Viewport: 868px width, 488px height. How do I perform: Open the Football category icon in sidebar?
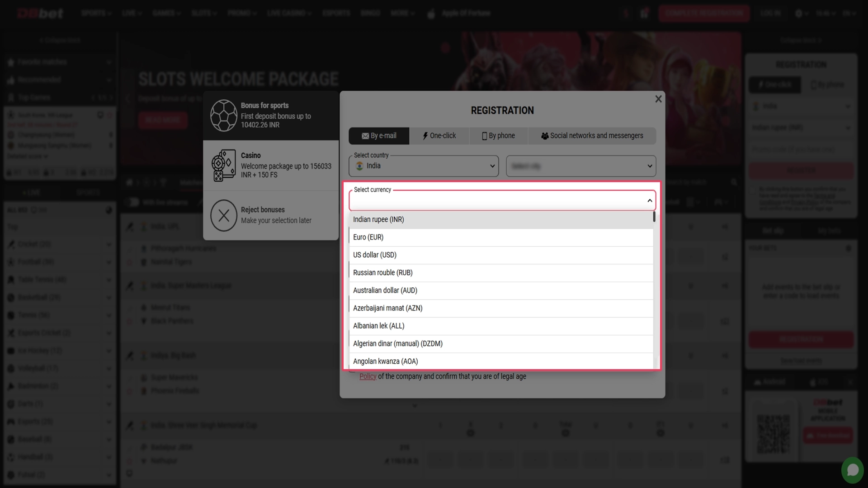point(12,262)
